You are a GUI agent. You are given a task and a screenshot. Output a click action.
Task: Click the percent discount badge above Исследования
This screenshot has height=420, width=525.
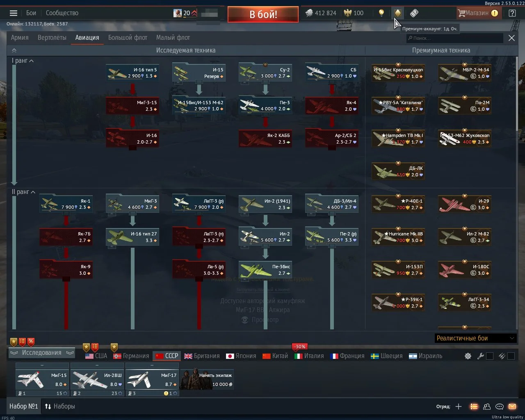pyautogui.click(x=31, y=341)
